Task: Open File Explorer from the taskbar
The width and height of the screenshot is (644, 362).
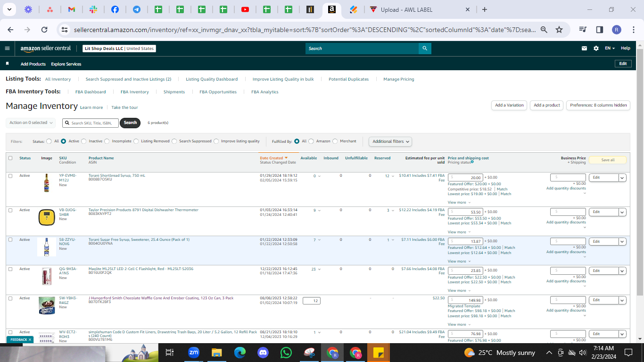Action: [x=216, y=352]
